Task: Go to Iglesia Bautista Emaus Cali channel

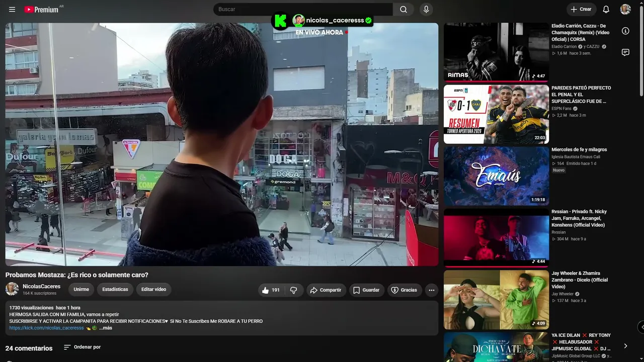Action: pyautogui.click(x=576, y=157)
